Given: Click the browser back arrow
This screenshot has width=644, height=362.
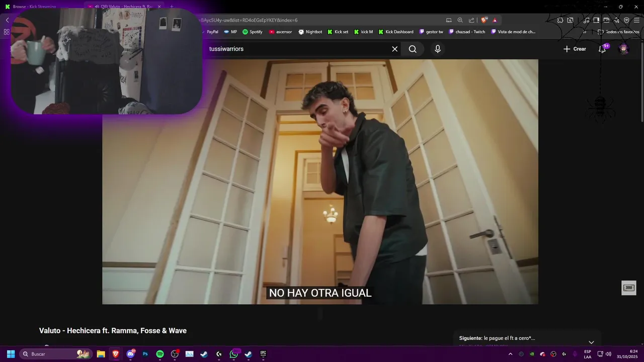Looking at the screenshot, I should pos(7,20).
